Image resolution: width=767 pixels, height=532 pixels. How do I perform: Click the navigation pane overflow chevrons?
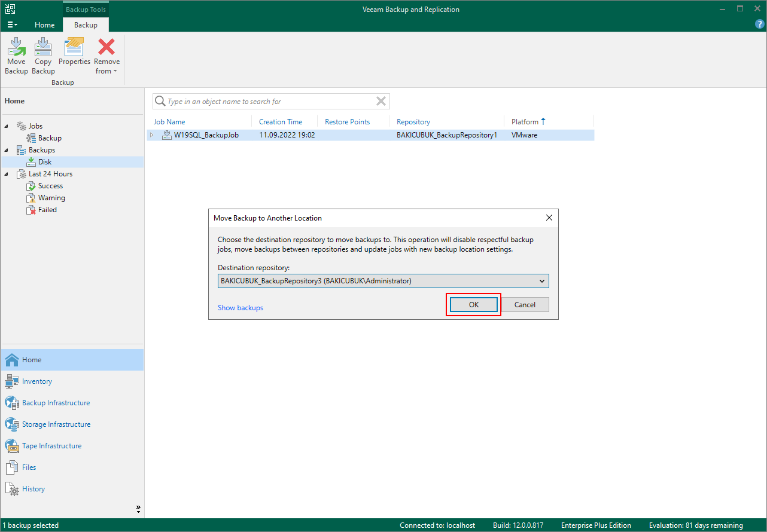(138, 509)
